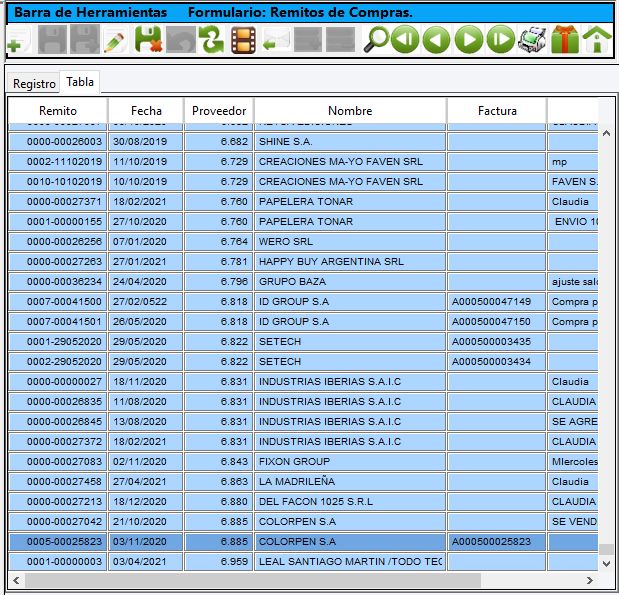Select remito cell 0000-00026003

[58, 142]
